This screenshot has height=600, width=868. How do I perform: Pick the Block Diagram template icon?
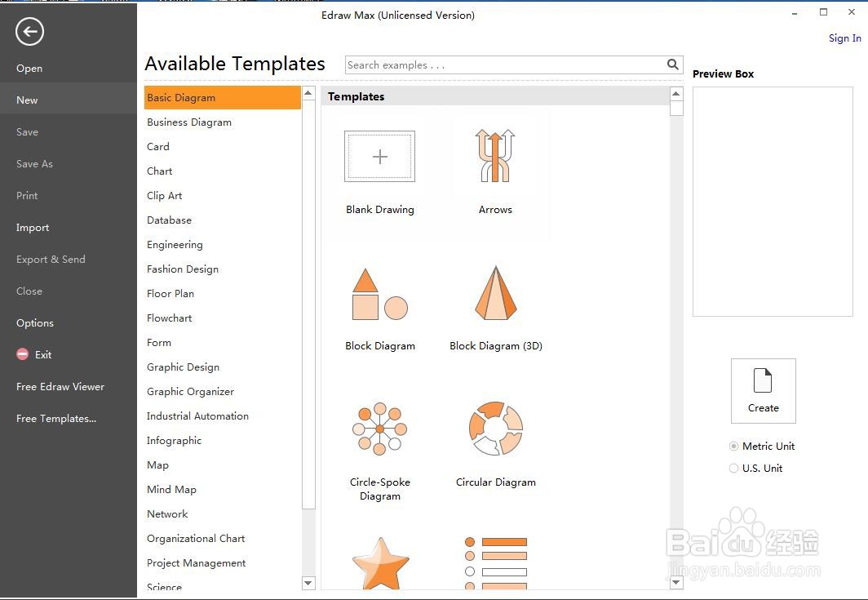click(380, 294)
